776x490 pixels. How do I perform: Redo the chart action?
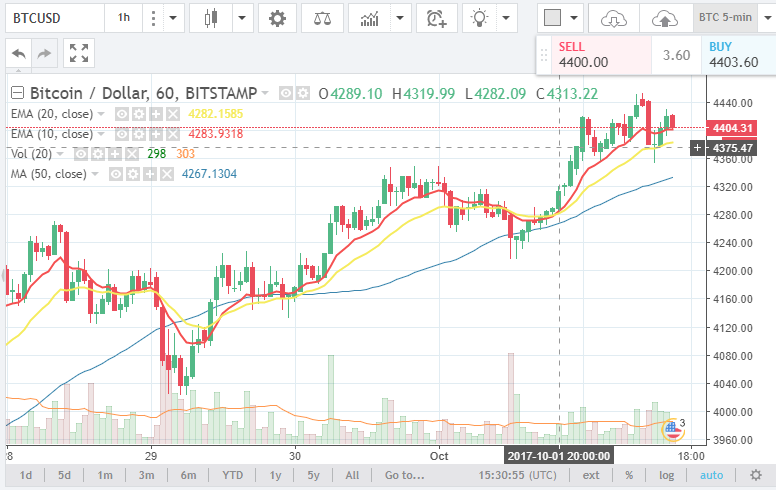pyautogui.click(x=45, y=53)
